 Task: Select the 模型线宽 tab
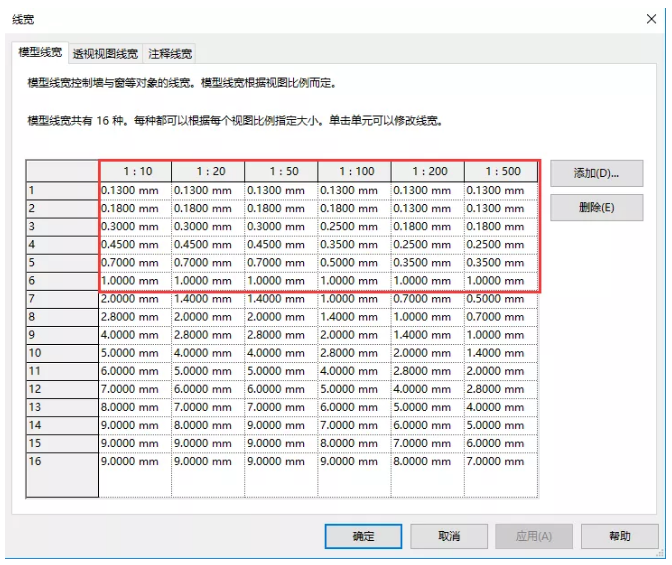click(40, 52)
